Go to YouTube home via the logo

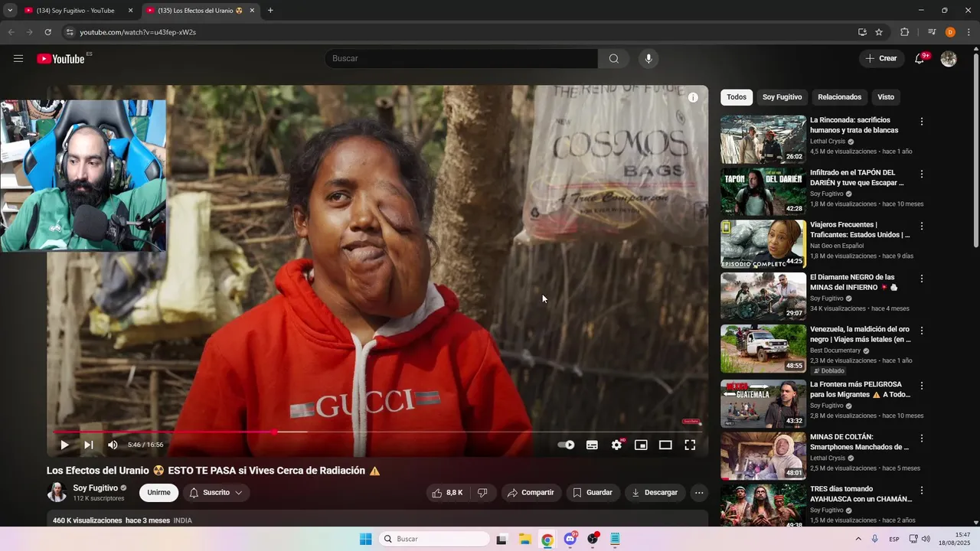(x=60, y=59)
